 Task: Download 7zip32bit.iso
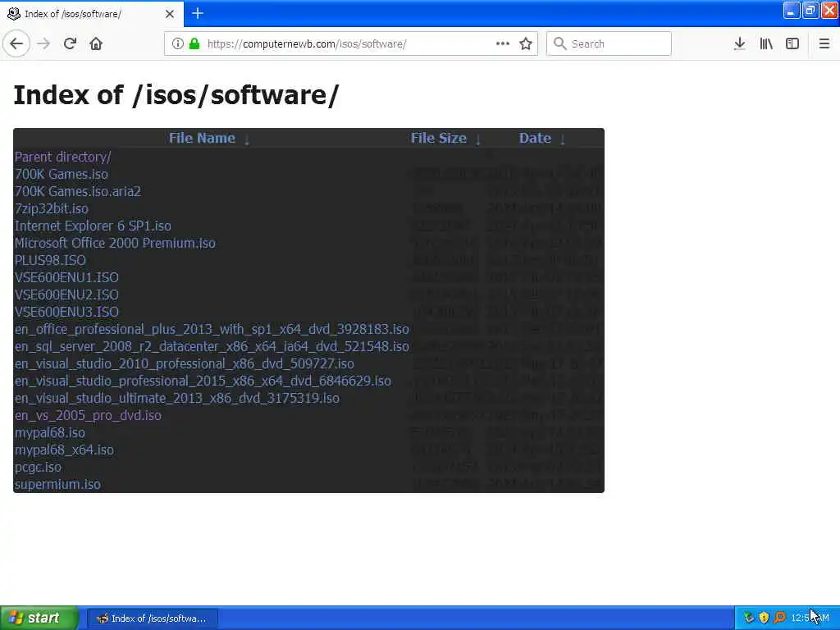52,208
